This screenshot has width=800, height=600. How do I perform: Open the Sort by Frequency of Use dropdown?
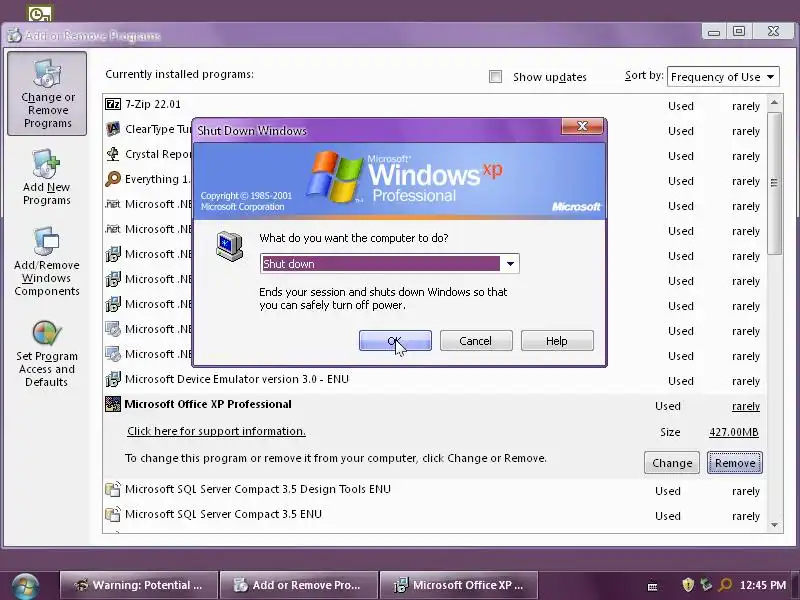723,77
